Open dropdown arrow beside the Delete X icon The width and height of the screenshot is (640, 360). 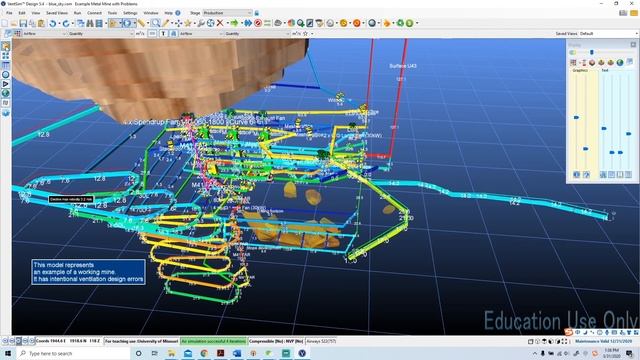click(x=228, y=24)
